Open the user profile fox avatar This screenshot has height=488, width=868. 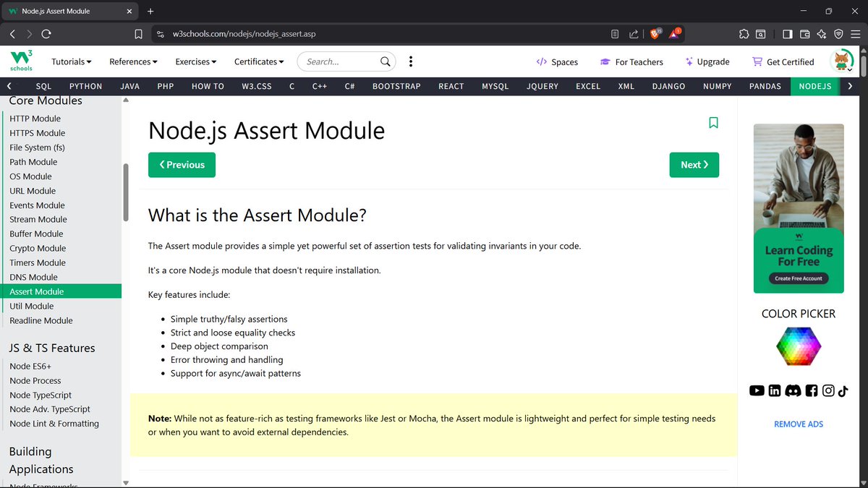841,61
